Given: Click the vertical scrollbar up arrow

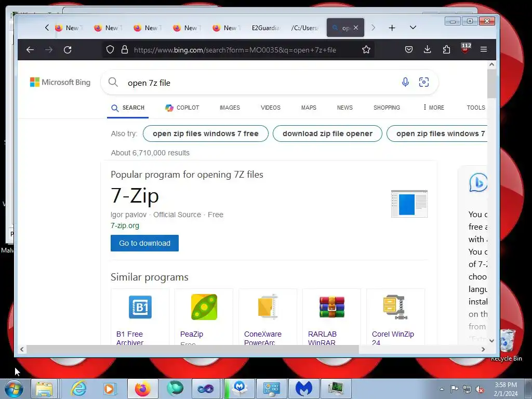Looking at the screenshot, I should coord(491,64).
